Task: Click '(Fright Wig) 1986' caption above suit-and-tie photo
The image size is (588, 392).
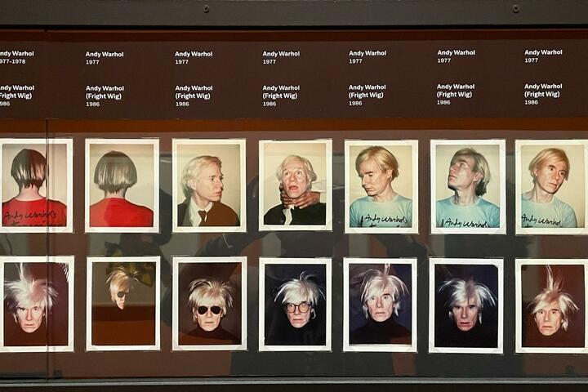Action: pos(193,100)
